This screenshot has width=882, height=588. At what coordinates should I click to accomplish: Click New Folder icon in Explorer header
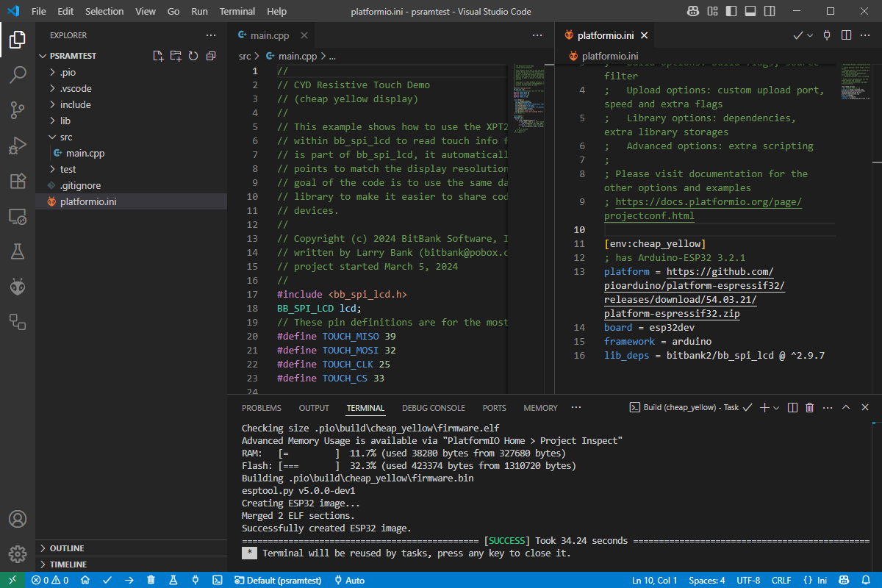coord(176,56)
